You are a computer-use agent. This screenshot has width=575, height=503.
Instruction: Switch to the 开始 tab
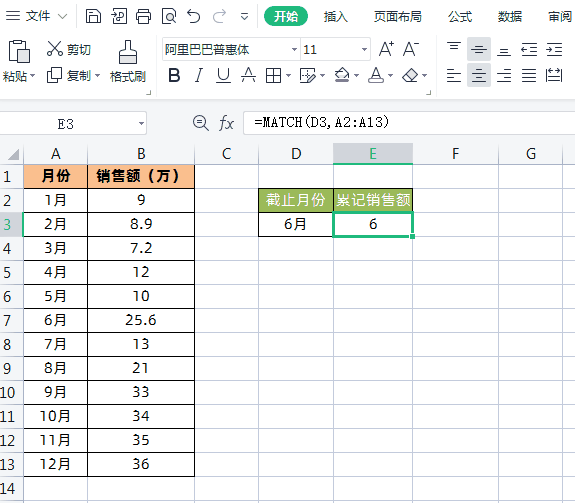pos(286,16)
